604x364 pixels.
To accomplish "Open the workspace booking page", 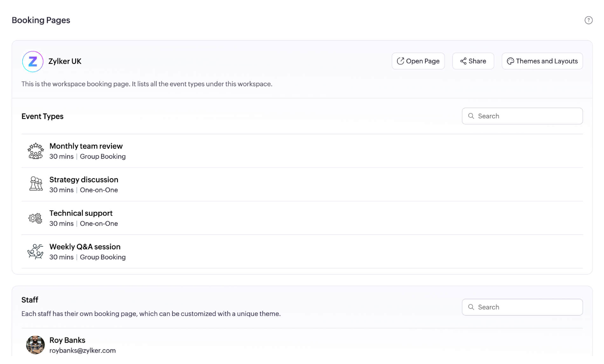I will click(418, 61).
